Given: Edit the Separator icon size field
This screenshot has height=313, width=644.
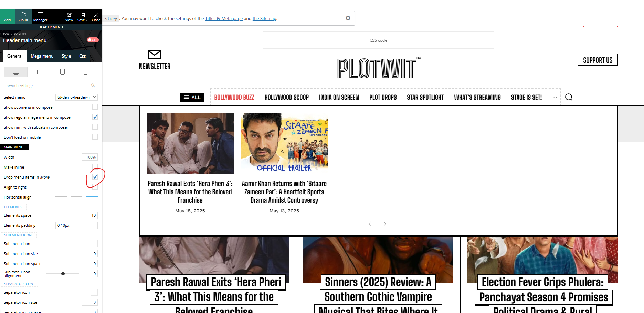Looking at the screenshot, I should pos(90,302).
